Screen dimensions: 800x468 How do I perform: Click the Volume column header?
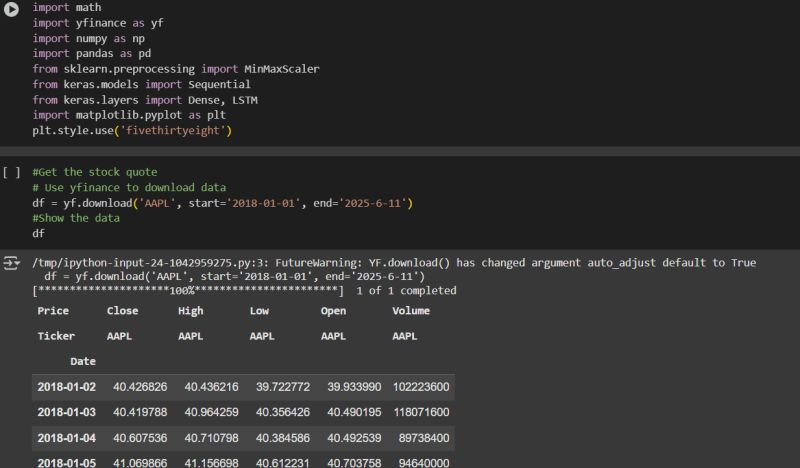pyautogui.click(x=412, y=311)
